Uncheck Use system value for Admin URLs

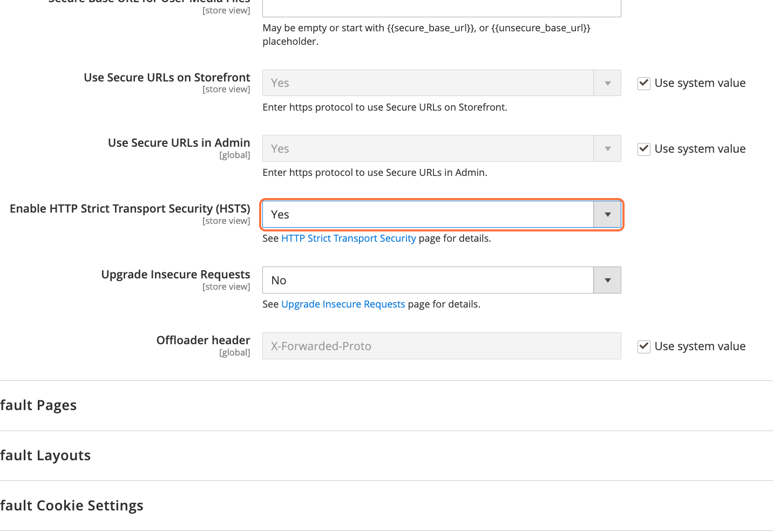643,149
